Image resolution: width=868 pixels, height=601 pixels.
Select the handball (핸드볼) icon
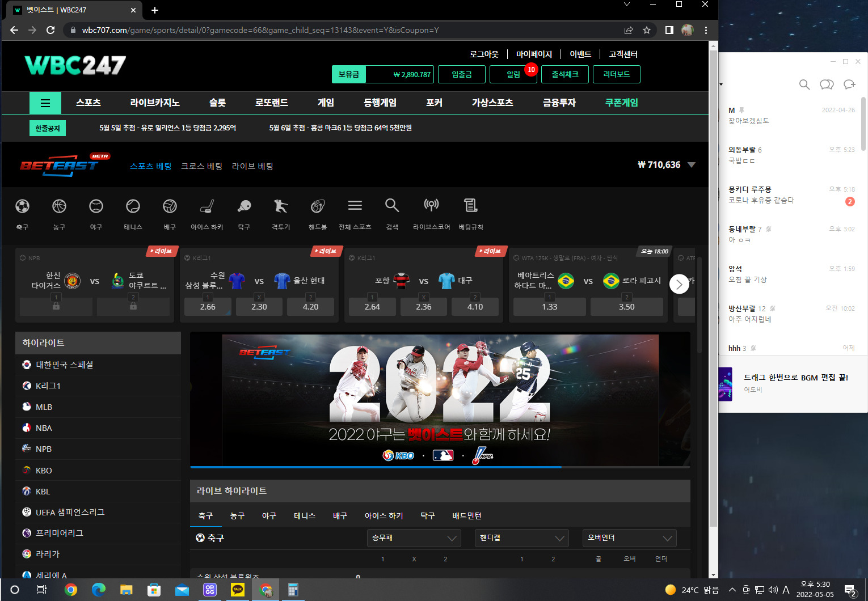tap(318, 206)
